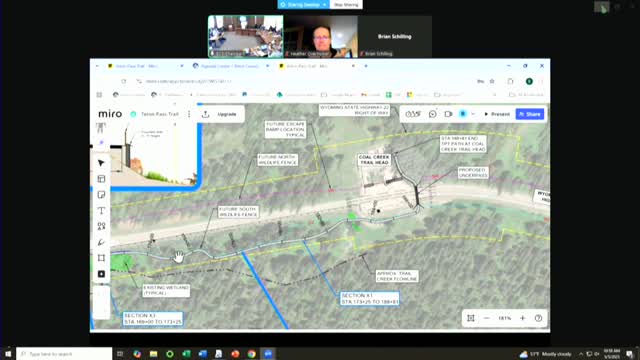Image resolution: width=640 pixels, height=360 pixels.
Task: Select the pen drawing tool
Action: coord(101,242)
